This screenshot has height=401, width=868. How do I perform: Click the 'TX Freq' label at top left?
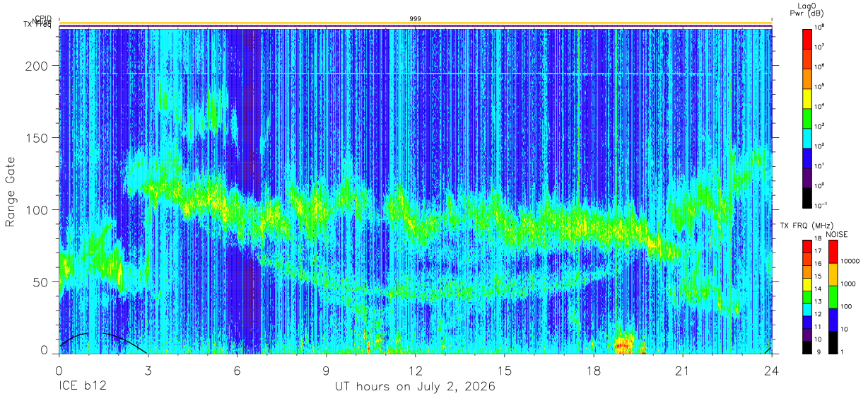[37, 25]
